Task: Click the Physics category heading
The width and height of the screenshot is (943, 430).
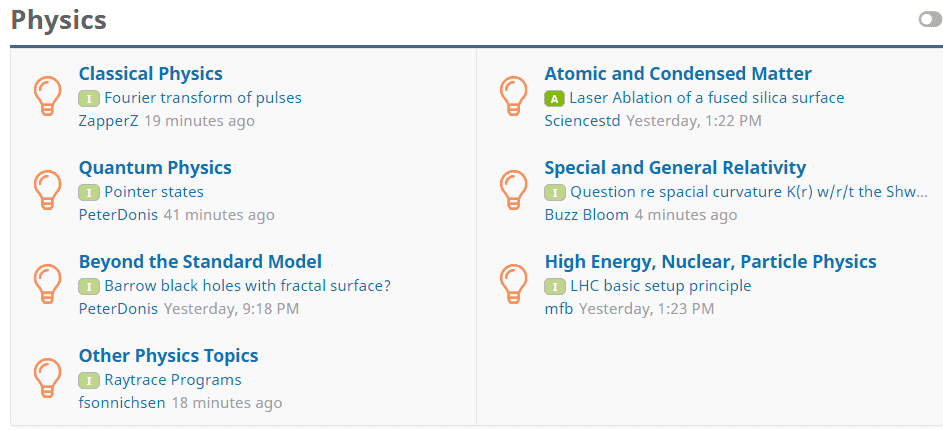Action: click(59, 20)
